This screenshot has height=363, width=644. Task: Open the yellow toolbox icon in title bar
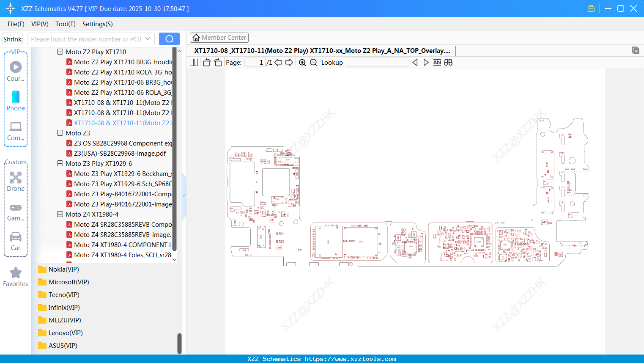pyautogui.click(x=591, y=8)
